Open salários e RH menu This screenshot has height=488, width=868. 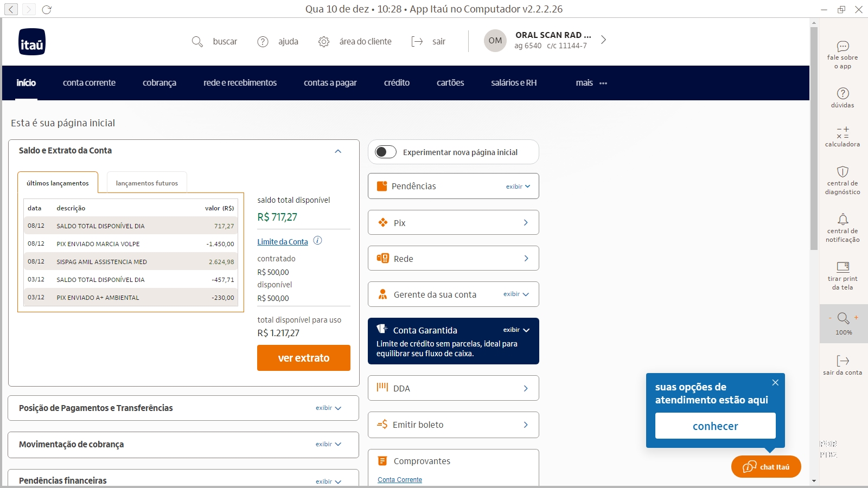click(x=514, y=83)
